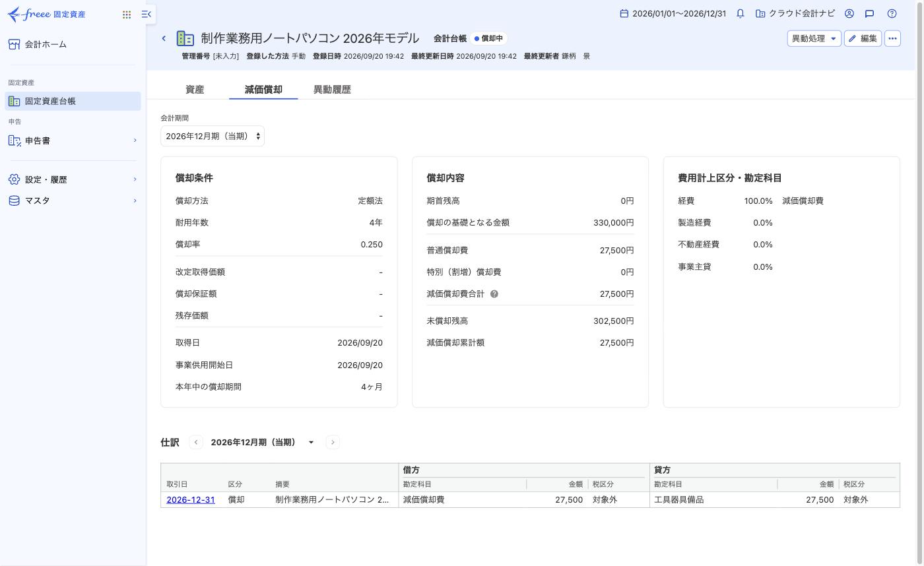The image size is (924, 566).
Task: Open the notifications bell icon
Action: point(741,13)
